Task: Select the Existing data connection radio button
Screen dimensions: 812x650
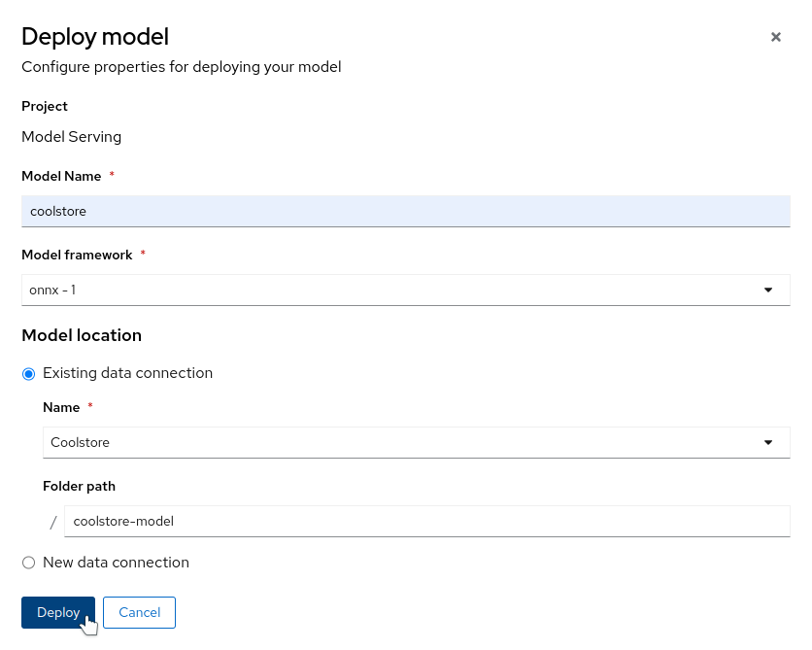Action: coord(28,373)
